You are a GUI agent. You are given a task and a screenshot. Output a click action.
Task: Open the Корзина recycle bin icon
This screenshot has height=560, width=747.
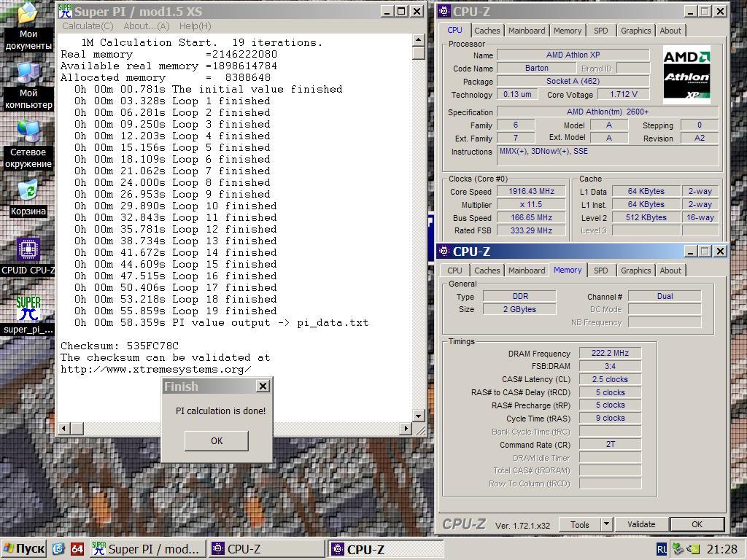tap(28, 198)
